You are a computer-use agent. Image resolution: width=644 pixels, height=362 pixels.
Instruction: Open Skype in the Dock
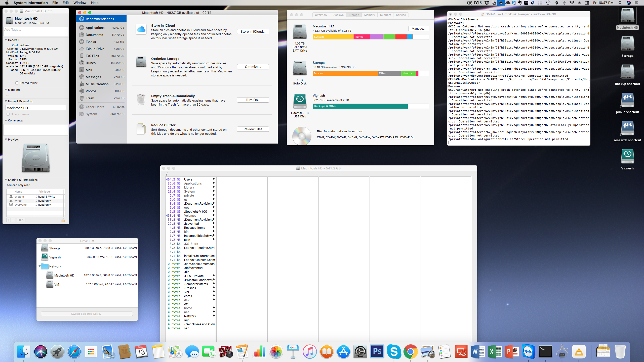click(394, 351)
